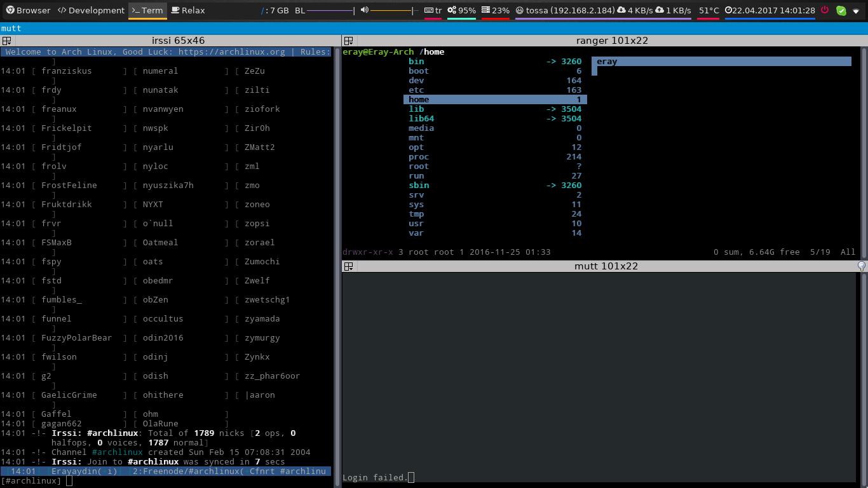Screen dimensions: 868x488
Task: Select the tmp directory in ranger
Action: click(495, 214)
